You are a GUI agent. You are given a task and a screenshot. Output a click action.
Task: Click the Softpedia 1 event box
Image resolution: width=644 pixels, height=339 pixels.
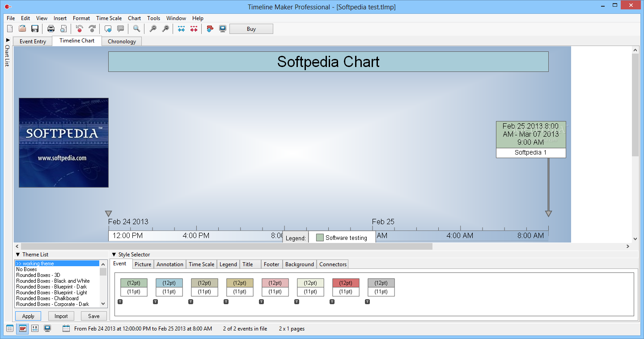coord(531,139)
